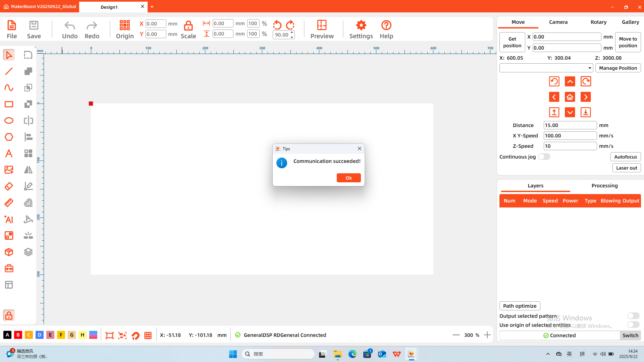Open the saved position dropdown list
Viewport: 644px width, 362px height.
click(589, 68)
